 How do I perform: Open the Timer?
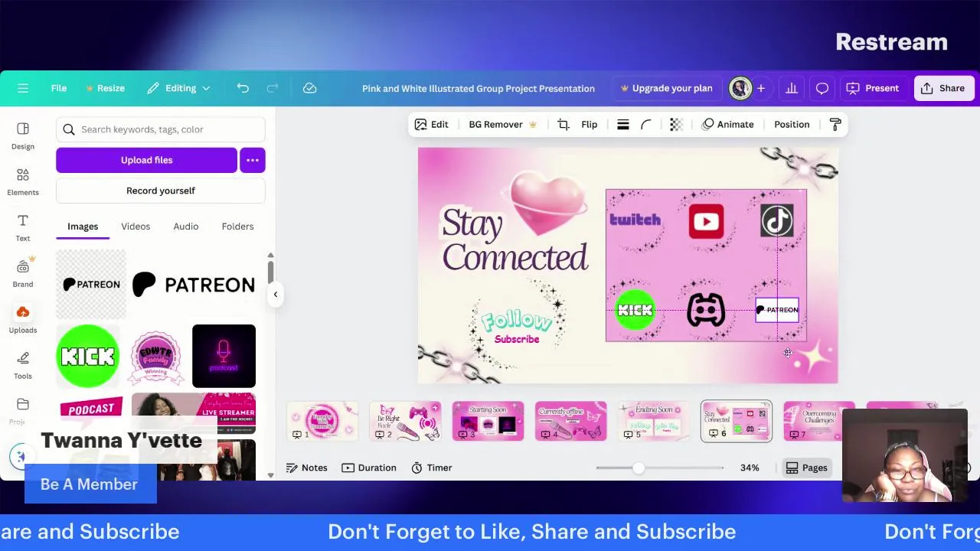click(432, 468)
